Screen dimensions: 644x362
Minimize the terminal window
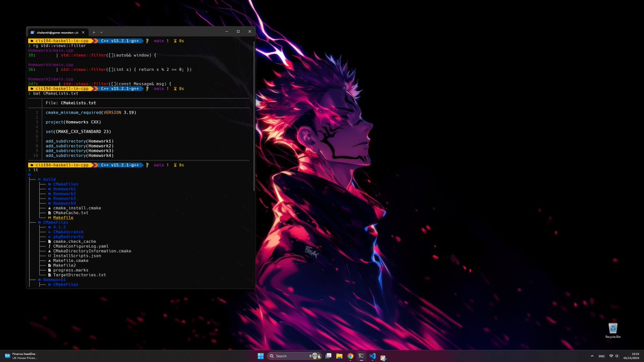pyautogui.click(x=226, y=32)
